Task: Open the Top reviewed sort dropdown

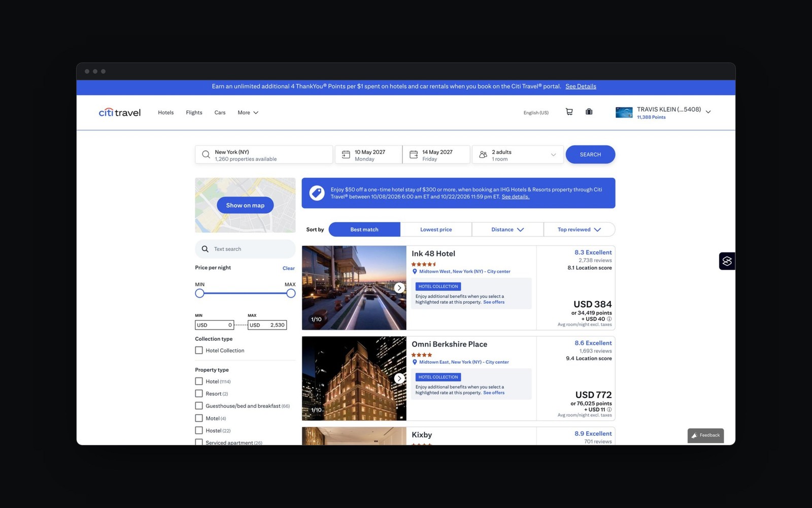Action: click(579, 230)
